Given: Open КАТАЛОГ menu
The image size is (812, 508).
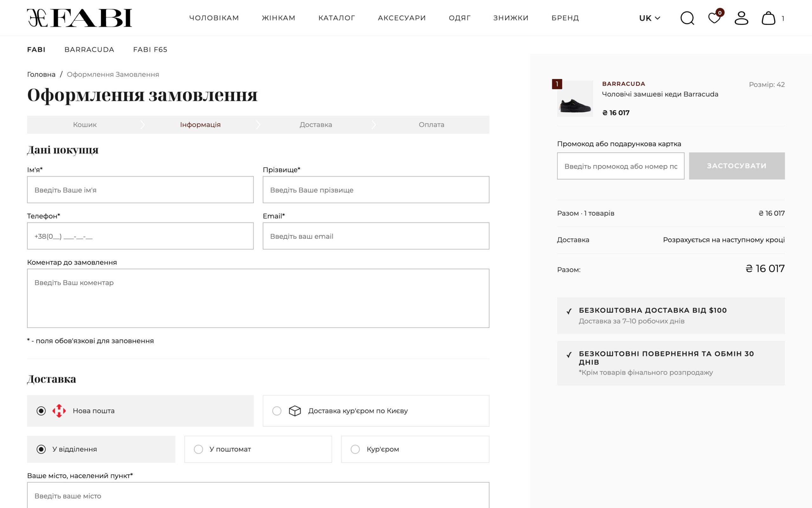Looking at the screenshot, I should click(337, 18).
